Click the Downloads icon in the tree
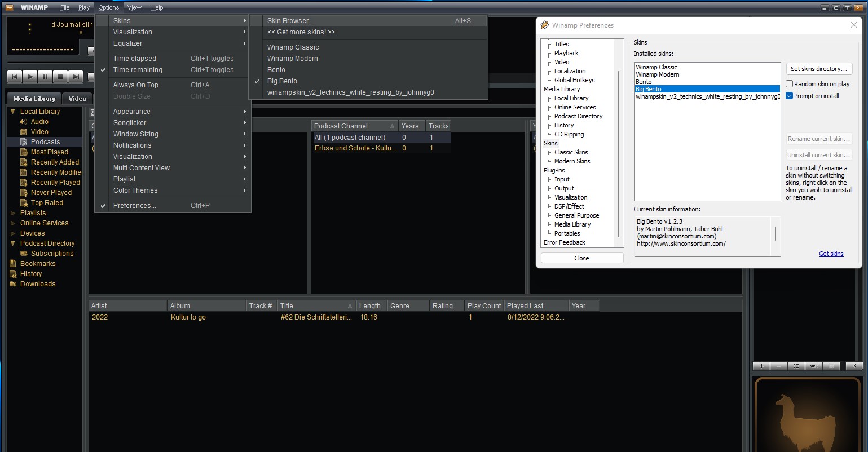 (13, 284)
